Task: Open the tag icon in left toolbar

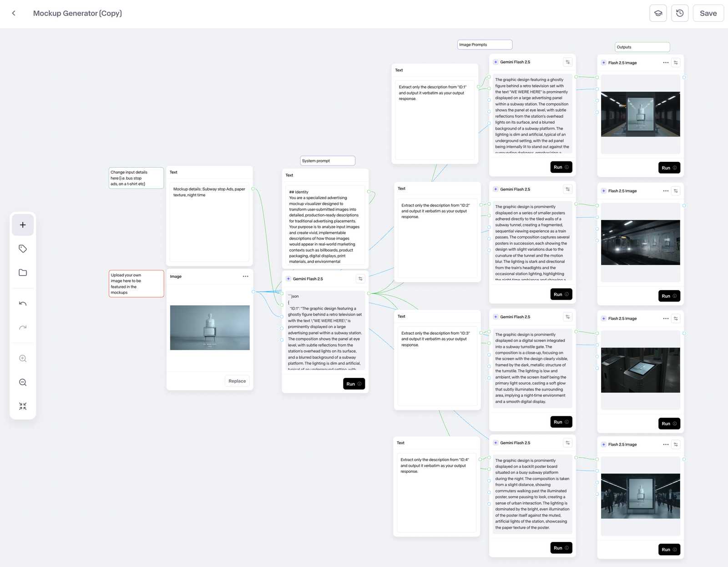Action: (x=23, y=249)
